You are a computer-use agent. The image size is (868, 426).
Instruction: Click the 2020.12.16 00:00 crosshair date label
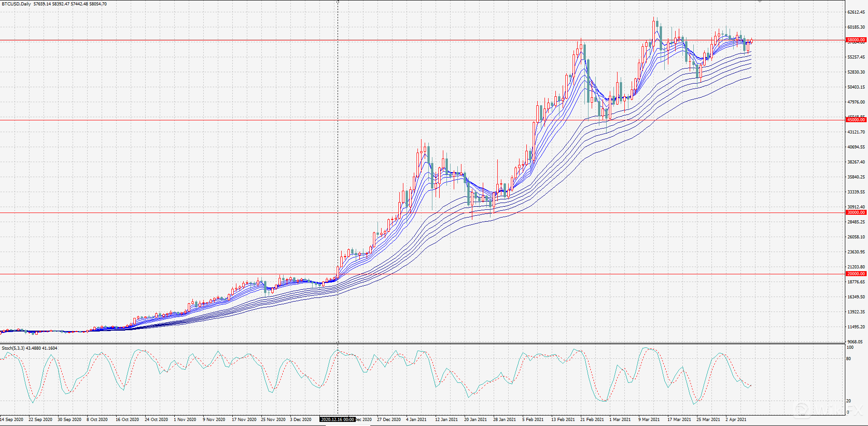(x=338, y=420)
